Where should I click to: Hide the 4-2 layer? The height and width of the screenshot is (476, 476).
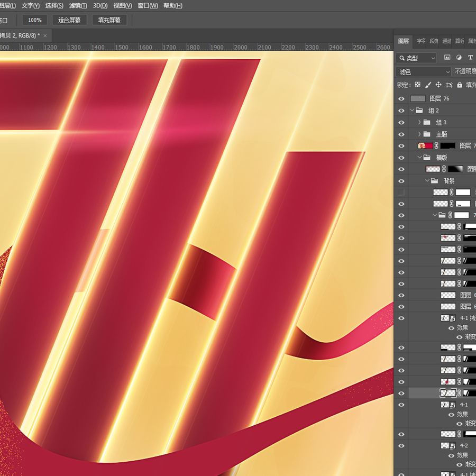point(401,446)
